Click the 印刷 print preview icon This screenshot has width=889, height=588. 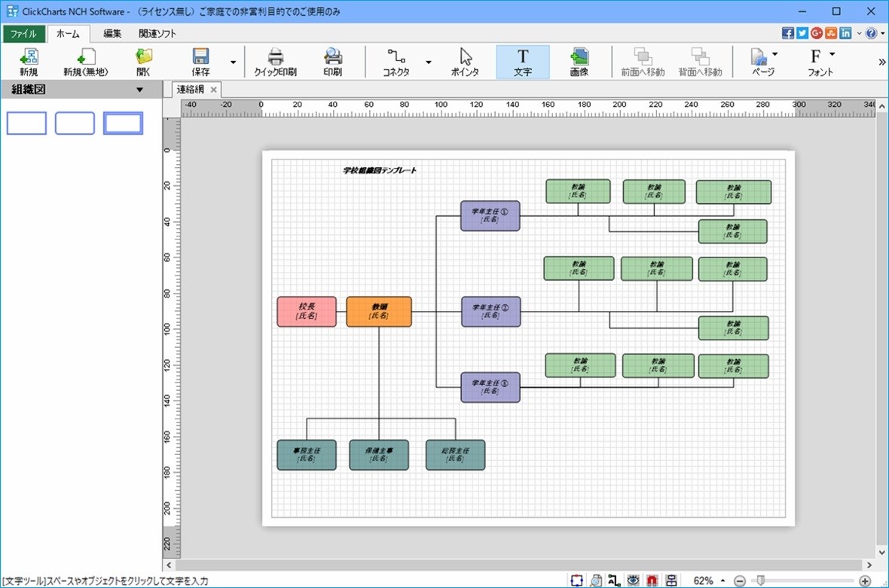[x=332, y=62]
